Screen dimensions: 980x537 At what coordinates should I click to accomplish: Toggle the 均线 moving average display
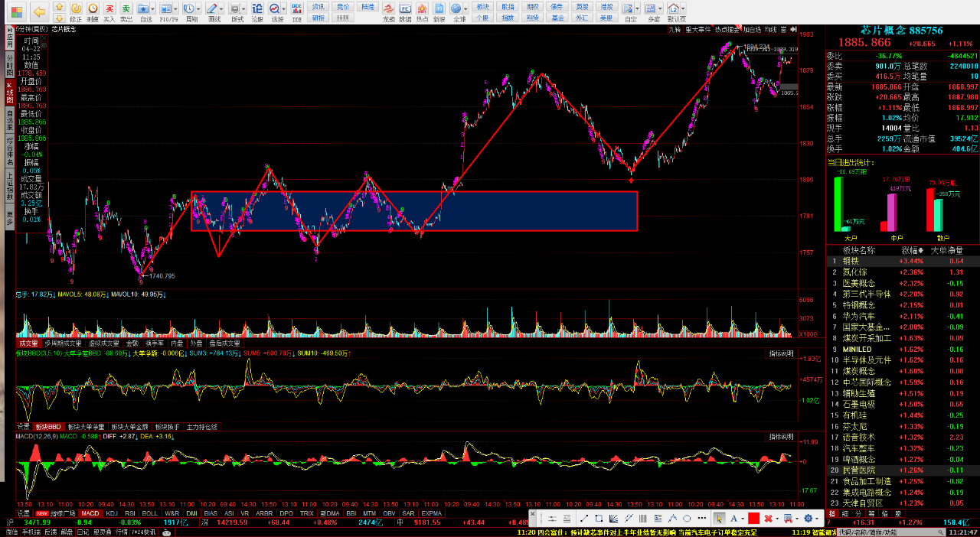[771, 29]
